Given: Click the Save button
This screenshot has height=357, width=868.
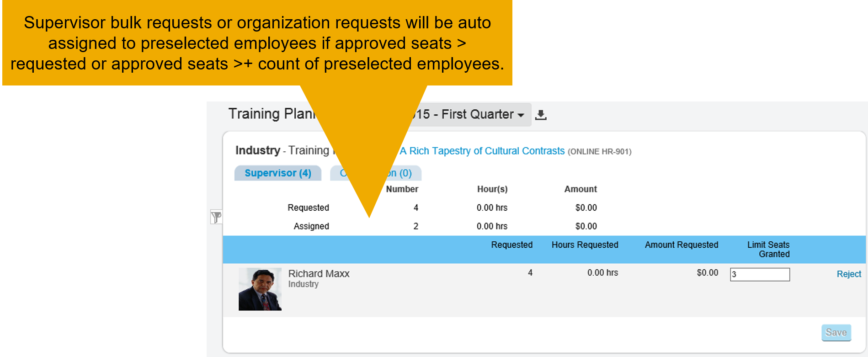Looking at the screenshot, I should pos(836,332).
